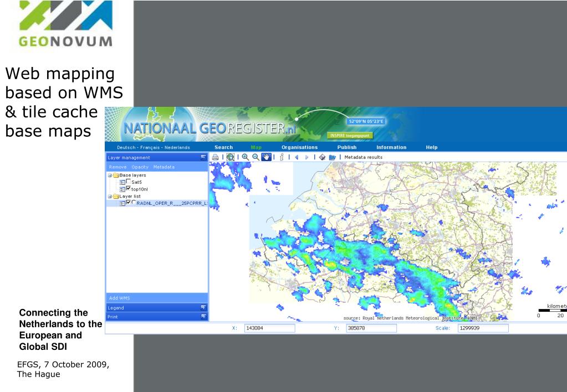The height and width of the screenshot is (392, 567).
Task: Click the Layer management panel title
Action: pos(129,158)
